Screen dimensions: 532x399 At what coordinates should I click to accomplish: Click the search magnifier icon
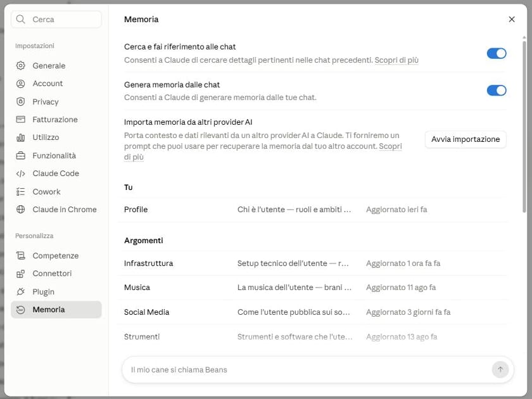click(21, 20)
